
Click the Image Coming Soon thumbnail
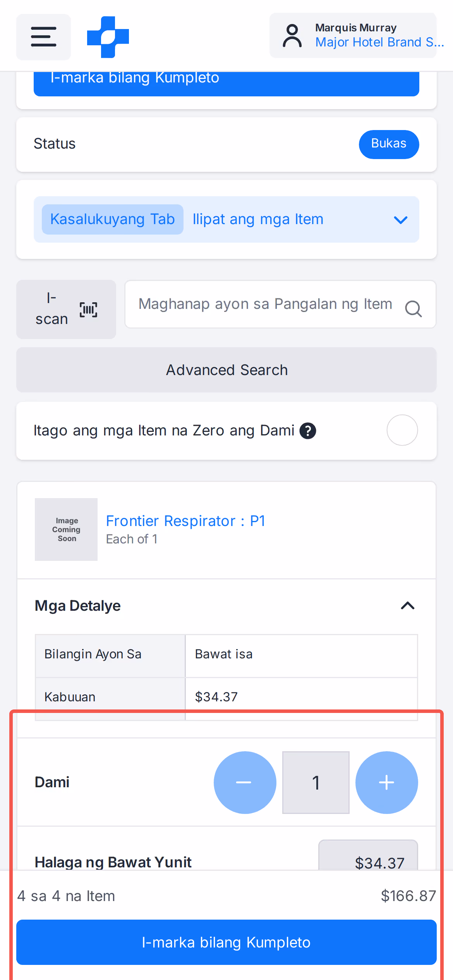[x=66, y=529]
